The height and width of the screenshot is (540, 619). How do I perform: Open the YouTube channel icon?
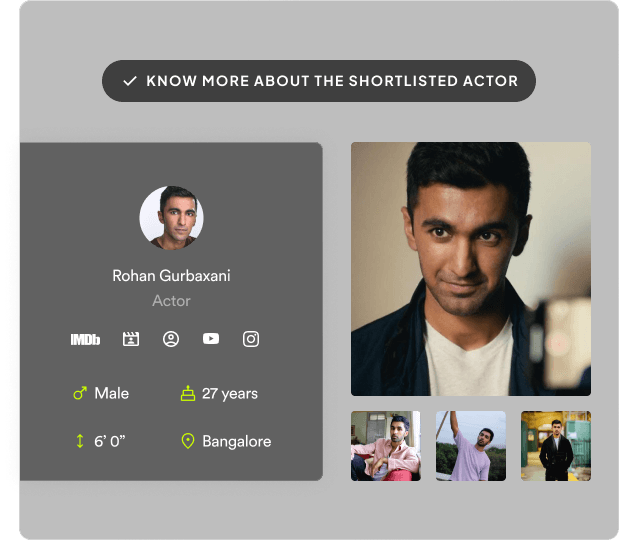(x=211, y=339)
